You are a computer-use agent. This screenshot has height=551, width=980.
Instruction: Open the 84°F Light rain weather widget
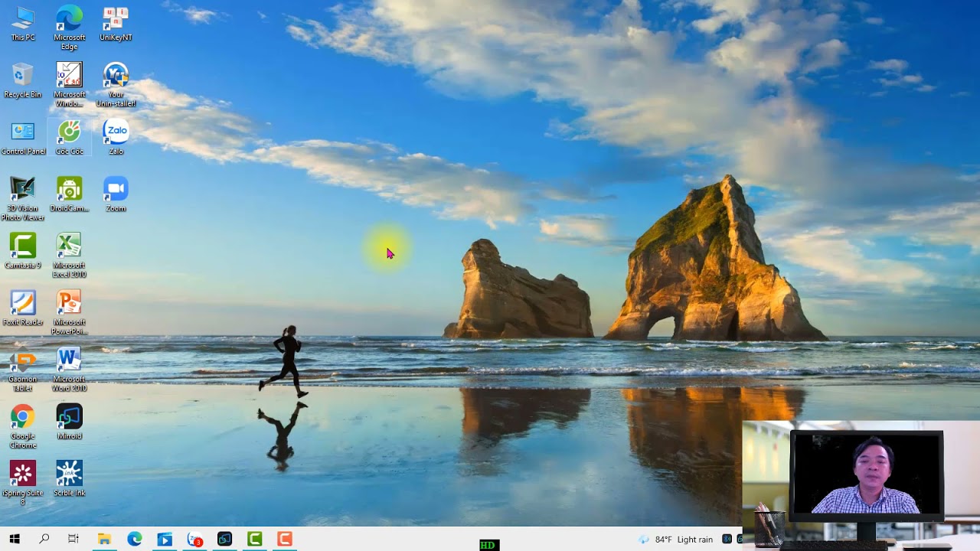(676, 540)
